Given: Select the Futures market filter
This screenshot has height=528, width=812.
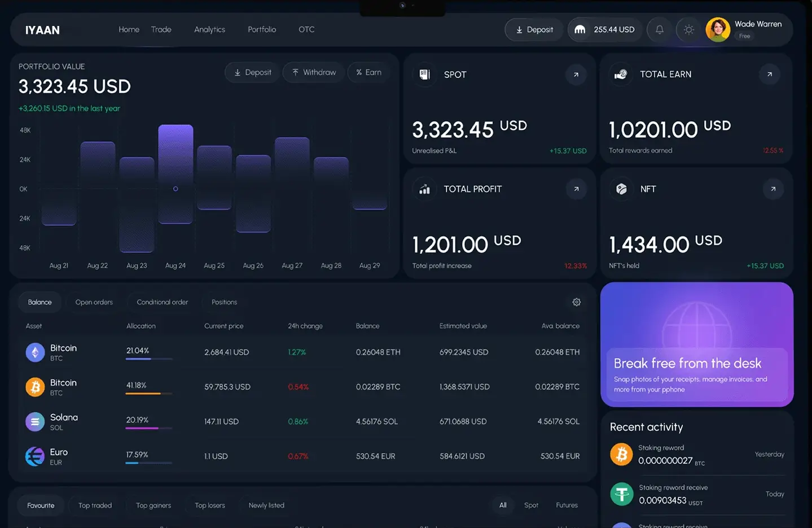Looking at the screenshot, I should click(x=567, y=505).
